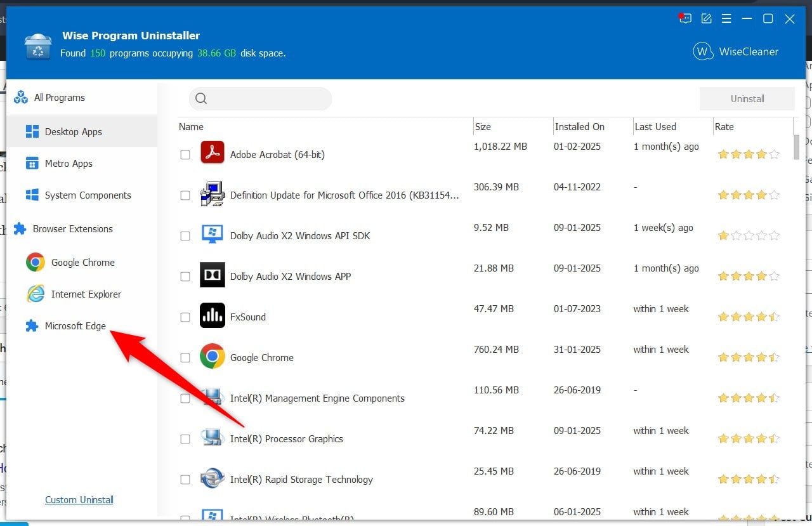Click the Google Chrome program icon in list
This screenshot has width=812, height=526.
pos(213,356)
